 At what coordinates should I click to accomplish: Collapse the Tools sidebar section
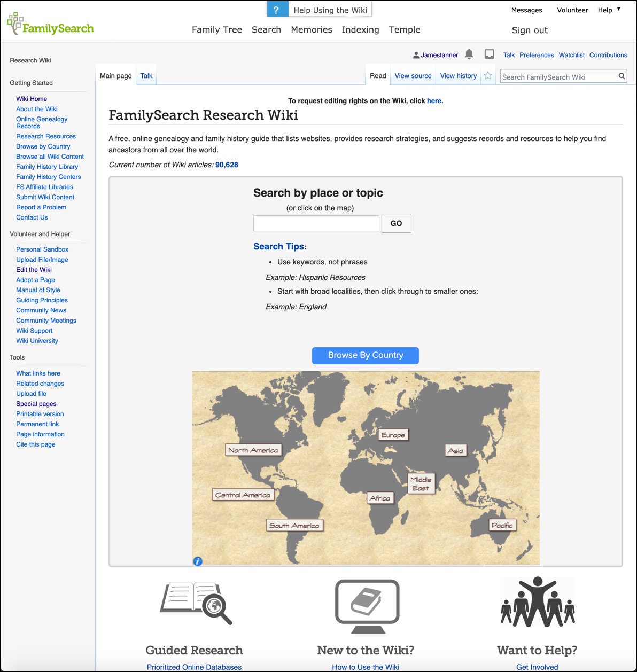(17, 357)
